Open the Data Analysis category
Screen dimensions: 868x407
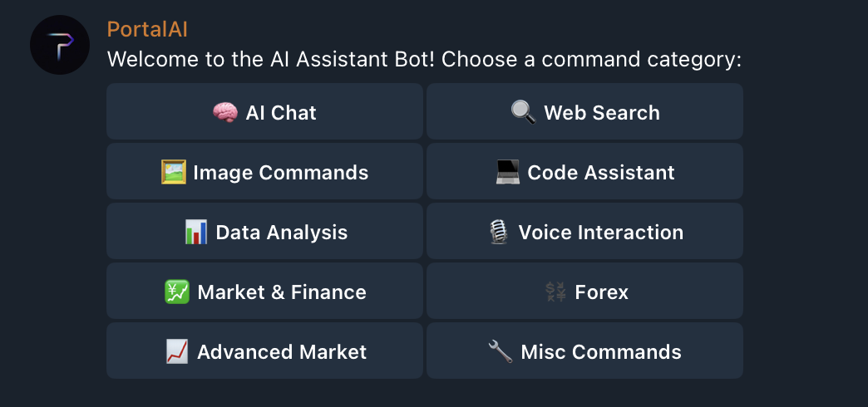(264, 231)
